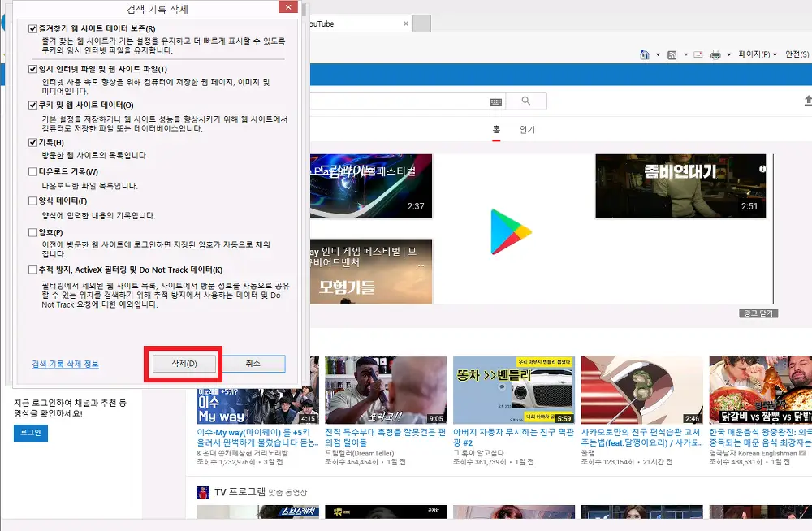812x531 pixels.
Task: Open the 영국남자 Korean Englishman channel link
Action: tap(753, 453)
